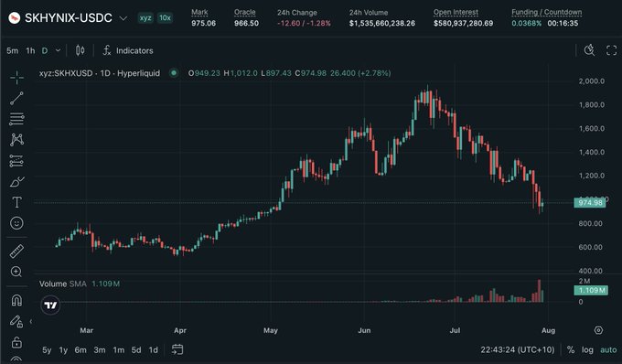622x364 pixels.
Task: Click the TradingView logo
Action: (x=51, y=305)
